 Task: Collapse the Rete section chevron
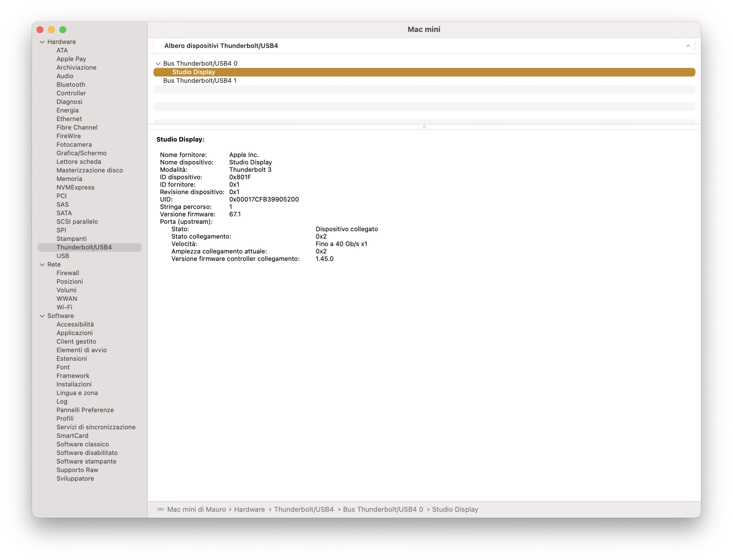point(42,265)
